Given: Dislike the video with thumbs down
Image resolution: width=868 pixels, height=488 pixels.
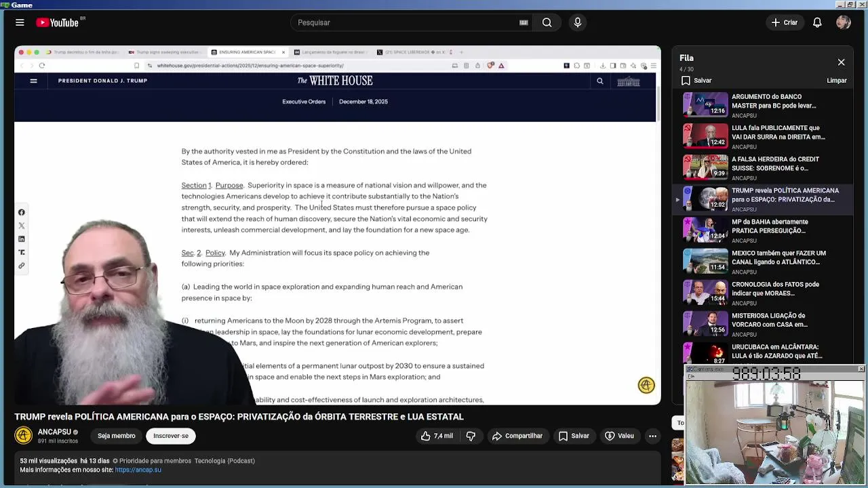Looking at the screenshot, I should [x=471, y=436].
